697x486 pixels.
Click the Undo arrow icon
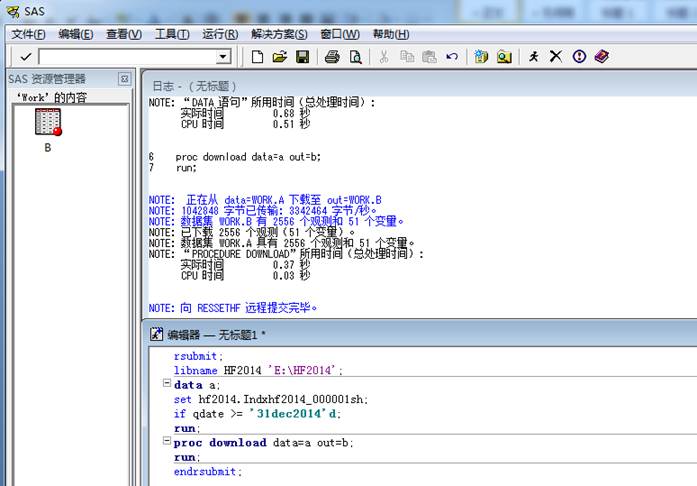452,57
